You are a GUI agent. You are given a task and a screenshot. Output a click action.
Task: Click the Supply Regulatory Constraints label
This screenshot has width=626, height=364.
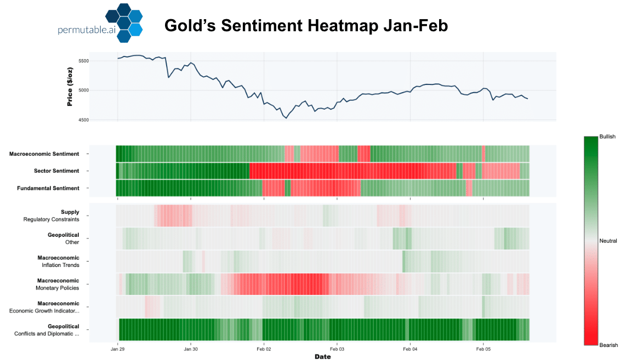click(x=51, y=215)
